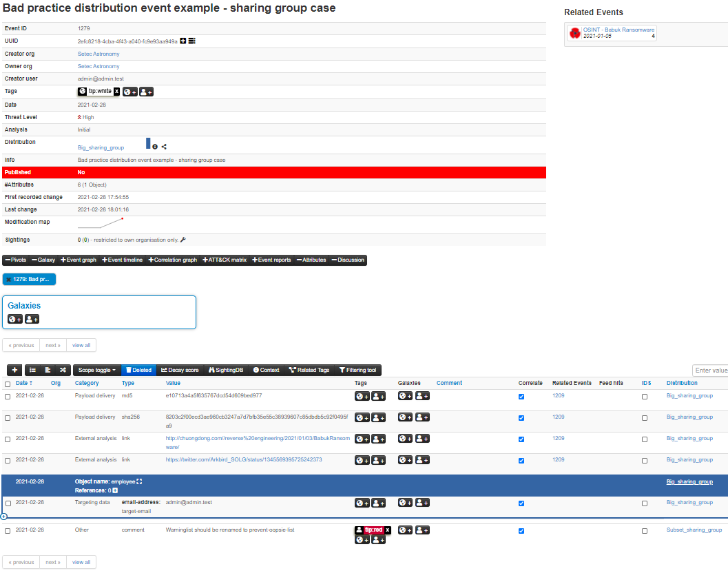Add a global tag with the globe-plus icon
Screen dimensions: 728x573
pyautogui.click(x=129, y=91)
